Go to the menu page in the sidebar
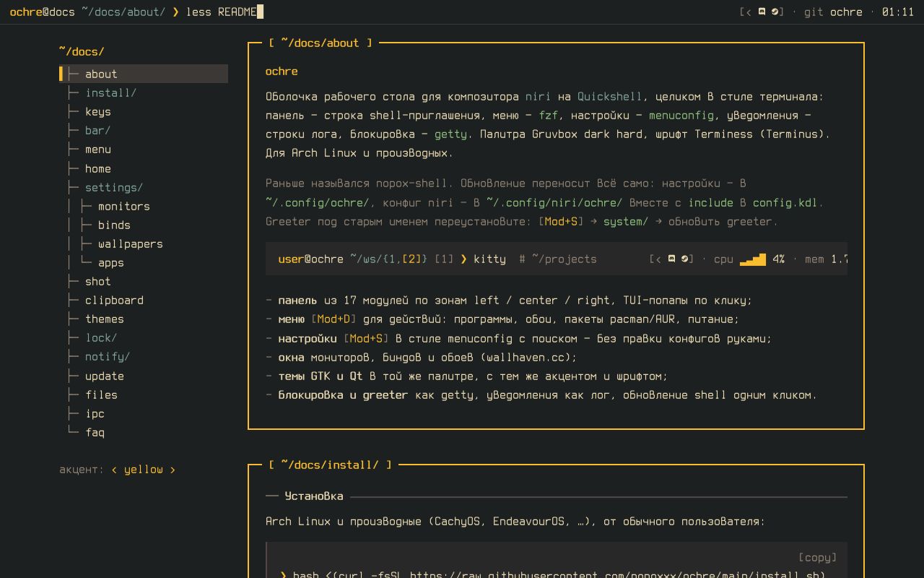 (x=98, y=149)
